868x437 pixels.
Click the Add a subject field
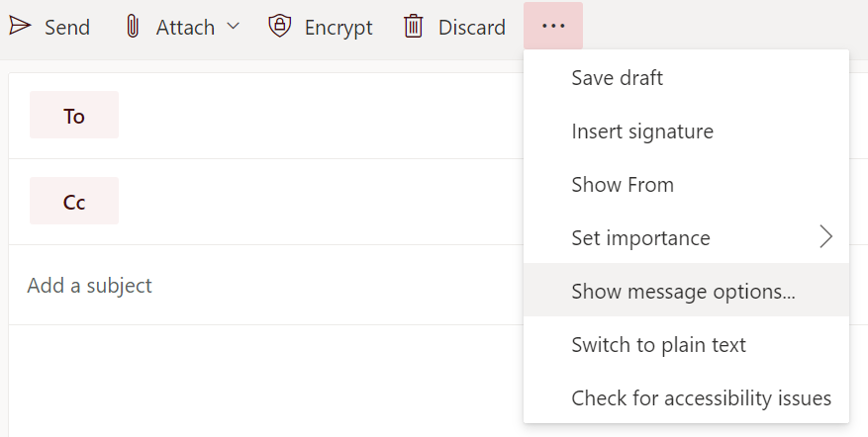265,286
